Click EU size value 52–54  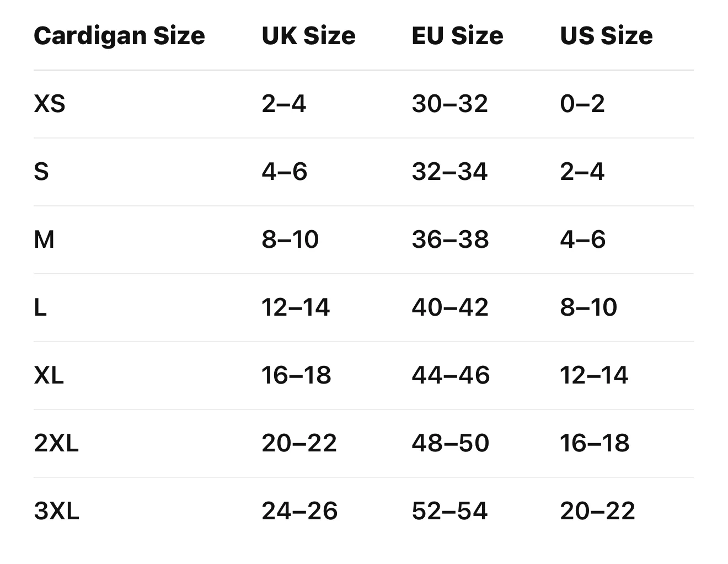coord(449,511)
